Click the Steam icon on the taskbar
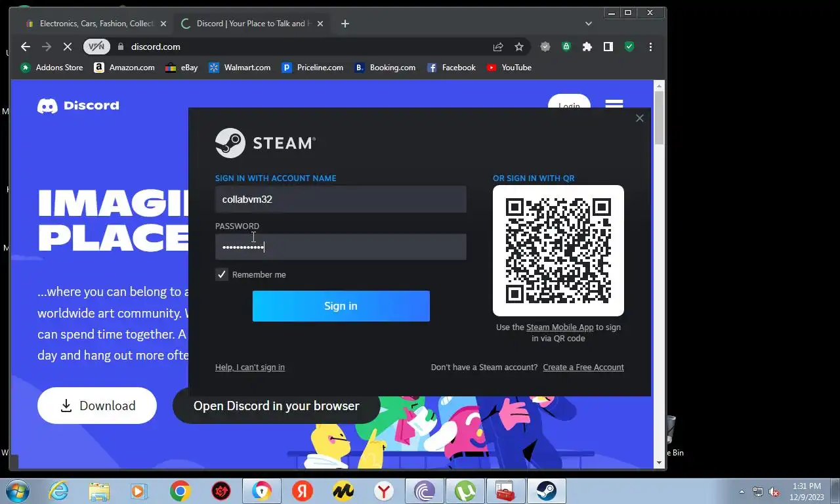Viewport: 840px width, 504px height. (x=546, y=491)
